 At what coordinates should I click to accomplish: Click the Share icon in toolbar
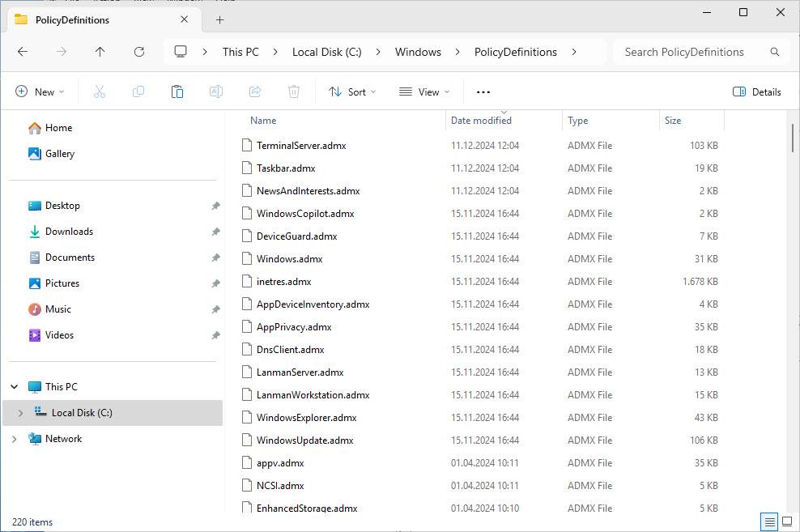[x=255, y=92]
